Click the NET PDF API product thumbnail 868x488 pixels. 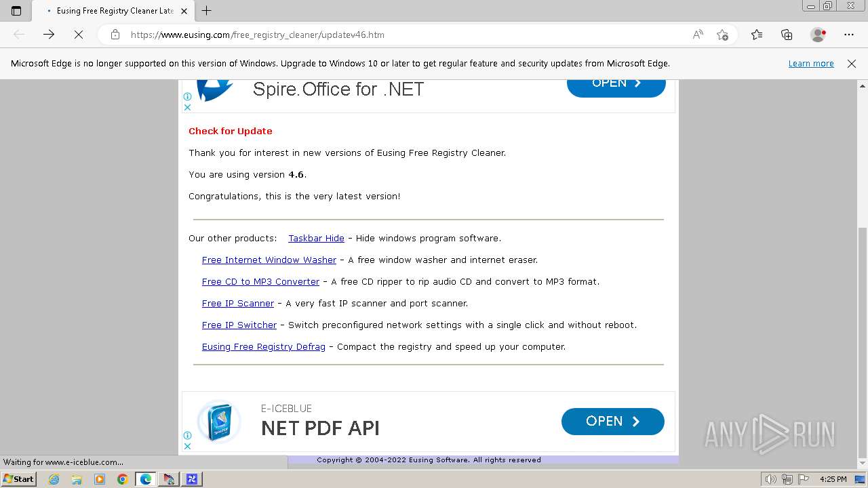[219, 422]
